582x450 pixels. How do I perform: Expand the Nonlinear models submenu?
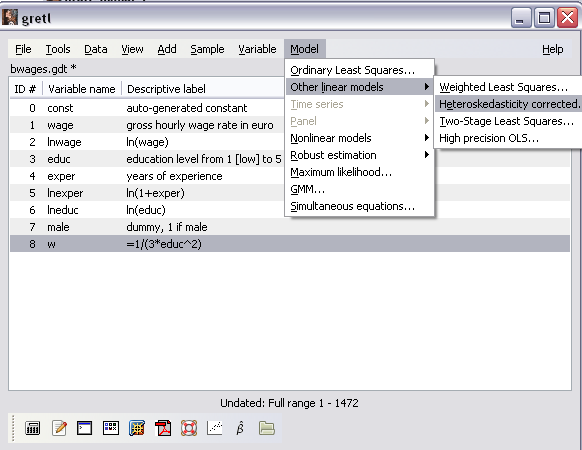359,138
